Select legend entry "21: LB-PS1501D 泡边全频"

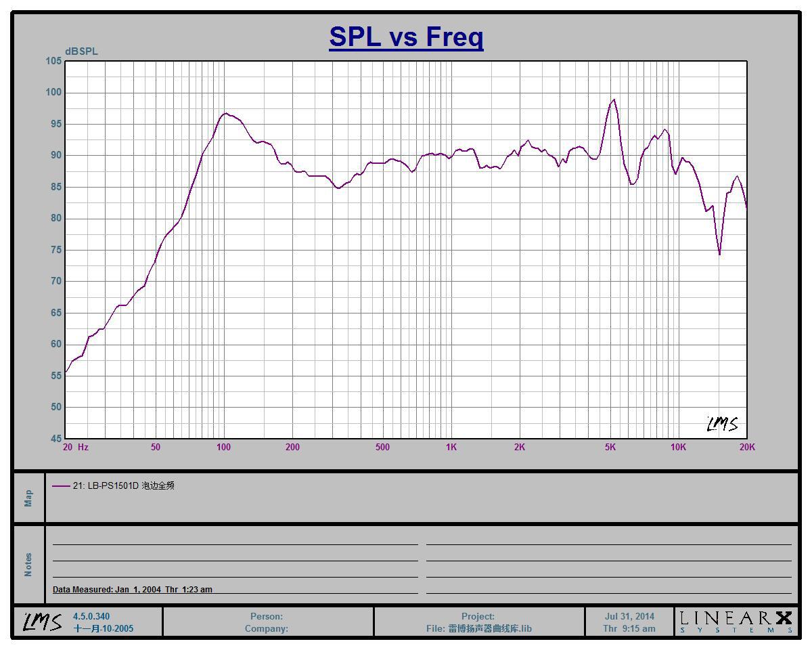click(x=124, y=485)
